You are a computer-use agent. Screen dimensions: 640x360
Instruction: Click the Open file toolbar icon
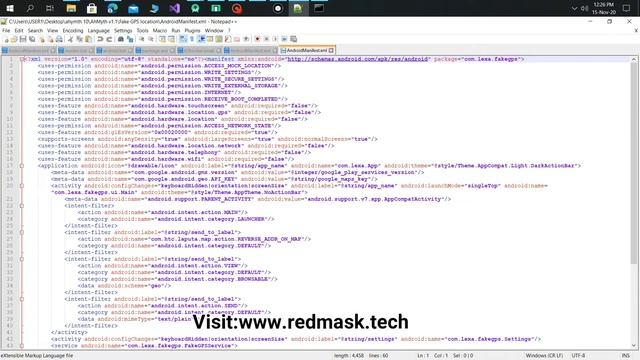tap(14, 39)
